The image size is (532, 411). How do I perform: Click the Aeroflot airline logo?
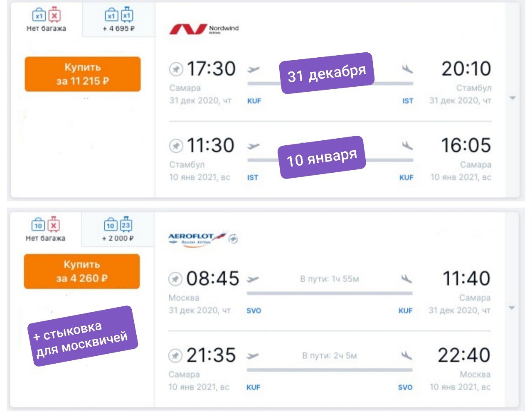pos(197,239)
